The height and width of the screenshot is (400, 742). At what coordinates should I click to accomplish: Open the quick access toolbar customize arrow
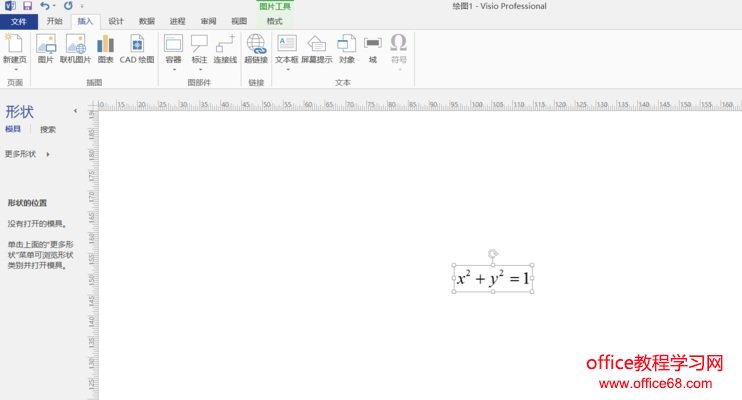[x=82, y=6]
